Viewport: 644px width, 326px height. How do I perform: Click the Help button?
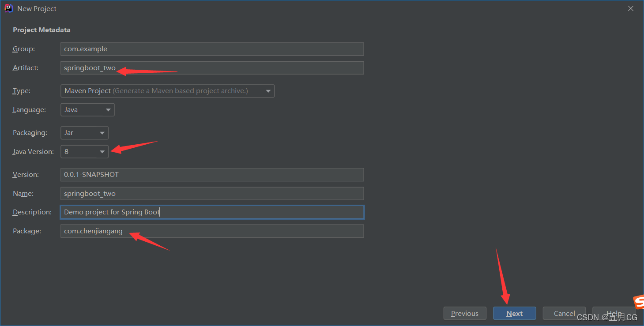(x=614, y=313)
